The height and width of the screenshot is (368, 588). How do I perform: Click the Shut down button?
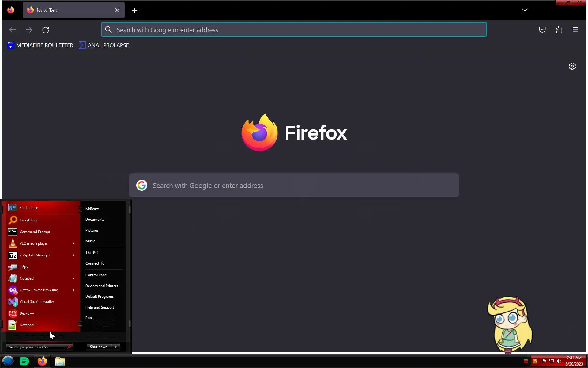[x=99, y=347]
